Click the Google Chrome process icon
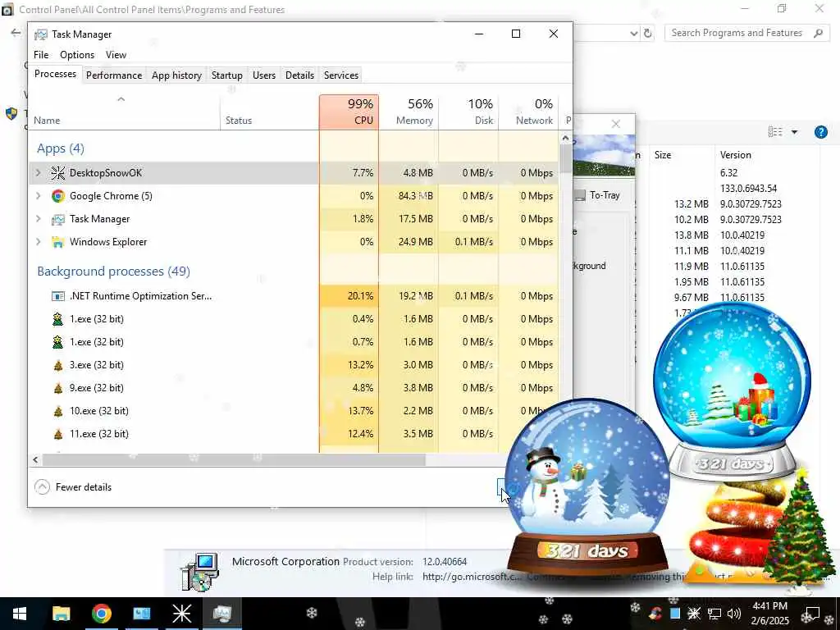Viewport: 840px width, 630px height. pyautogui.click(x=58, y=195)
